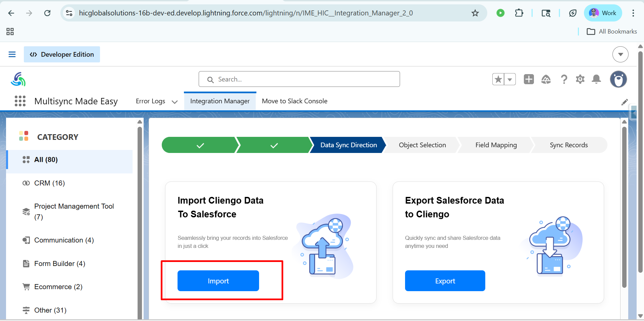
Task: View notifications bell
Action: pos(596,79)
